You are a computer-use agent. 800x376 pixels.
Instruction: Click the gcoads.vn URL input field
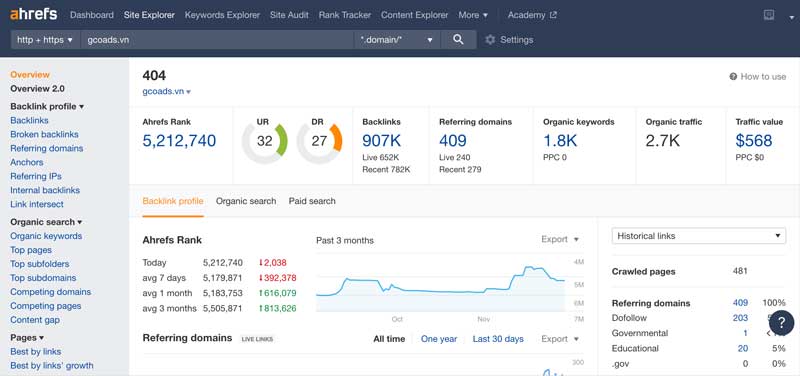coord(217,39)
